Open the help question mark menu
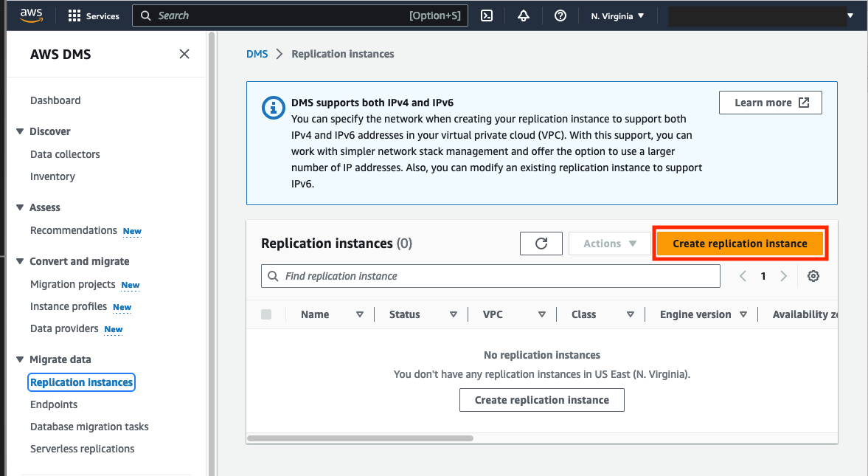Screen dimensions: 868x476 coord(560,15)
